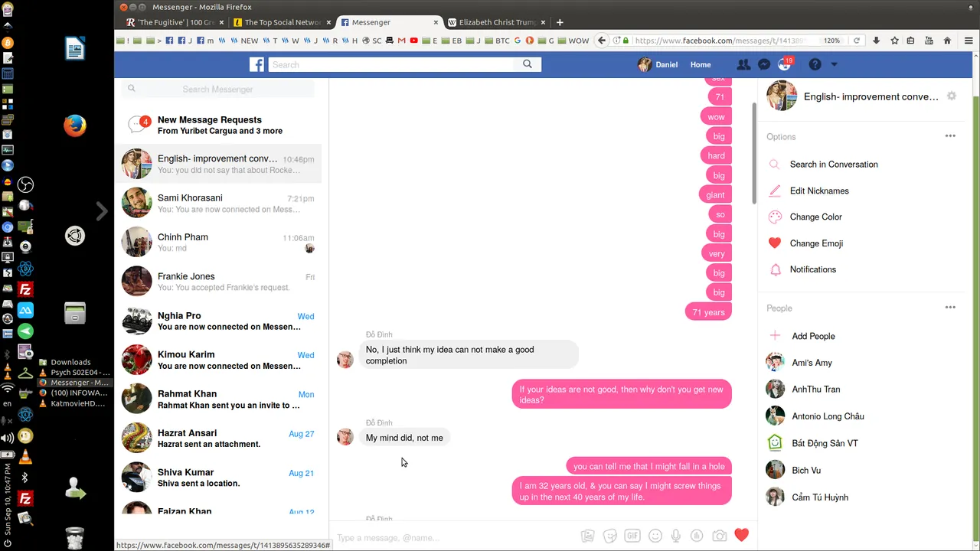Click the volume speaker icon in the panel
Screen dimensions: 980x551
pos(8,438)
